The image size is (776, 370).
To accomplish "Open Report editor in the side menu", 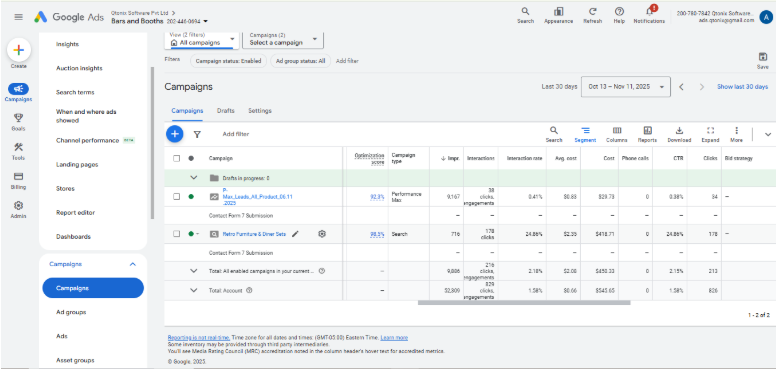I will pos(76,213).
